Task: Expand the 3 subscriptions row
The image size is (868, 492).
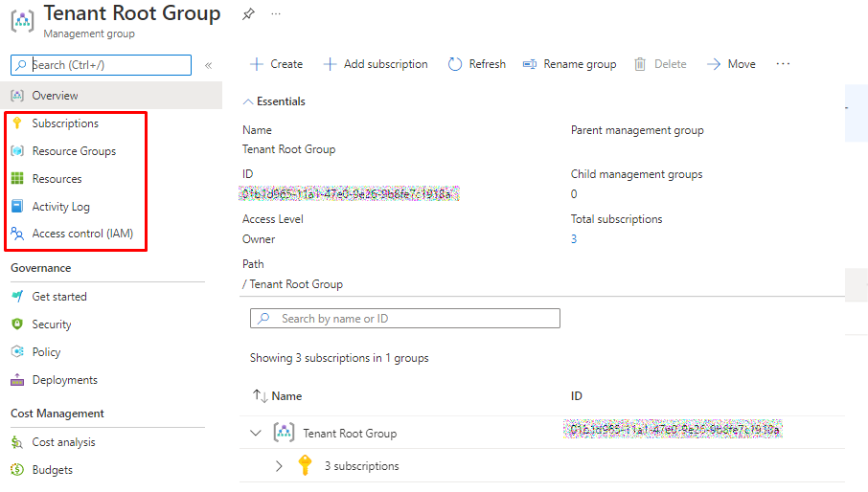Action: (x=279, y=466)
